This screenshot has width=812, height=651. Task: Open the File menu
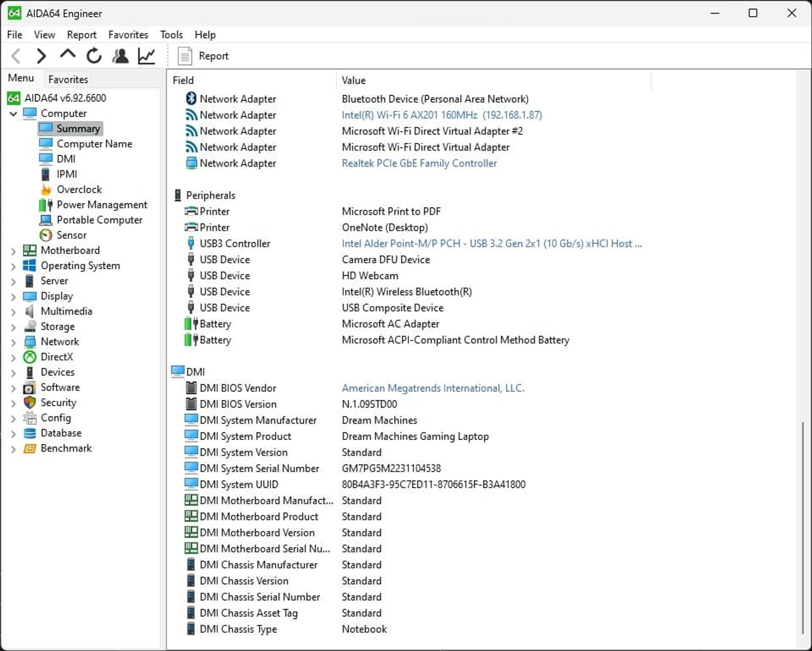click(x=15, y=35)
